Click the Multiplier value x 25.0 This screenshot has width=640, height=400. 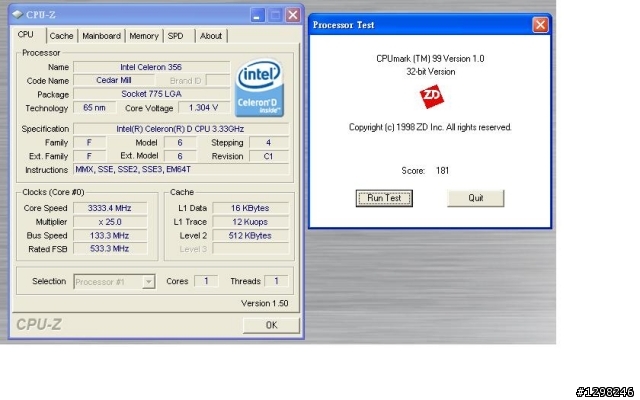point(110,222)
